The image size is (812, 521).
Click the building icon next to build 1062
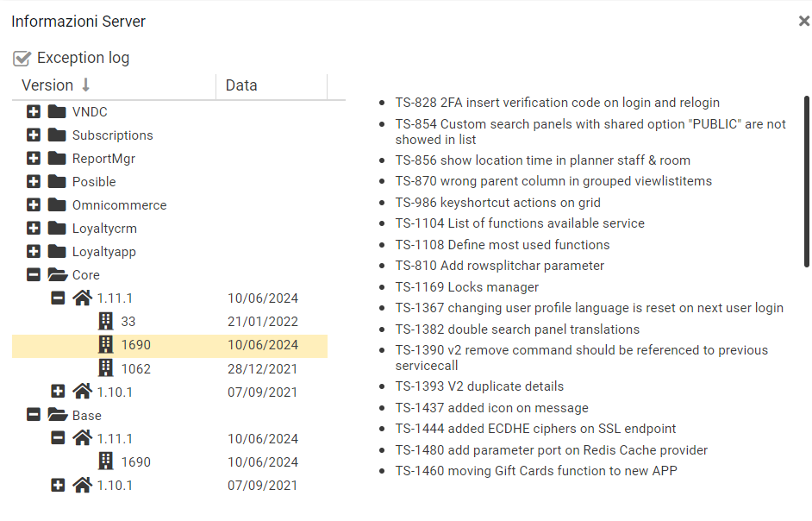pyautogui.click(x=106, y=368)
